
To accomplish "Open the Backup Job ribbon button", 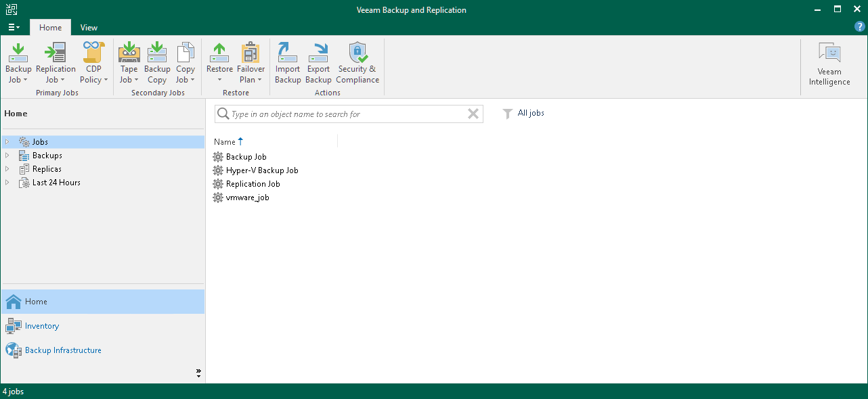I will (18, 63).
